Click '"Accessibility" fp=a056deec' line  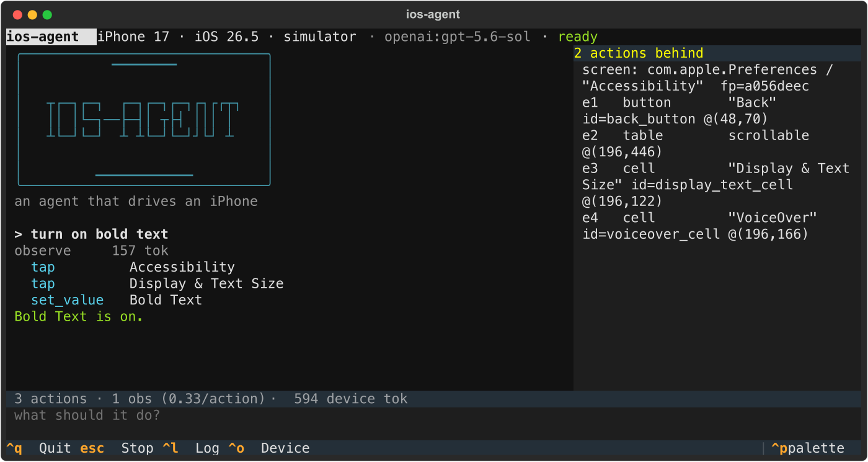coord(696,86)
